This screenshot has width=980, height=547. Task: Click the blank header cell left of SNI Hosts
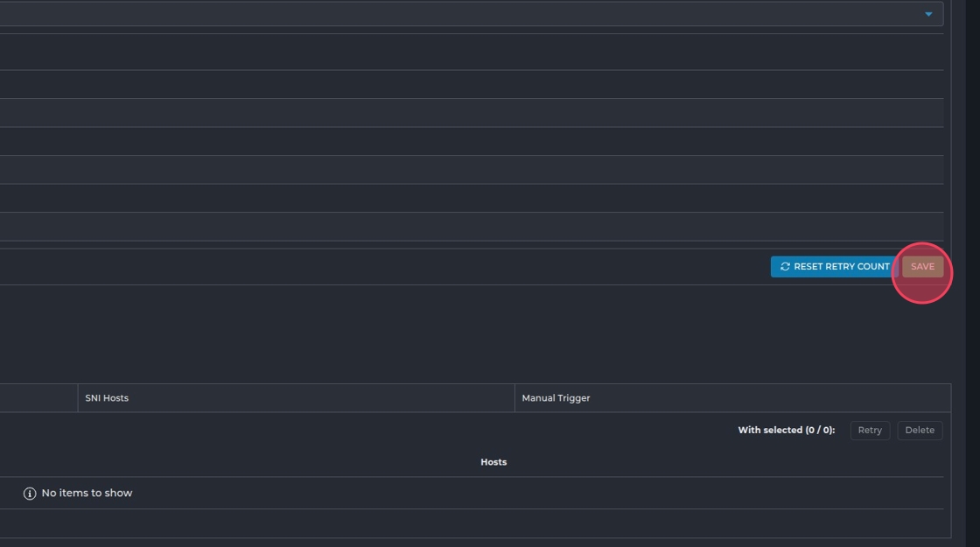[x=38, y=398]
